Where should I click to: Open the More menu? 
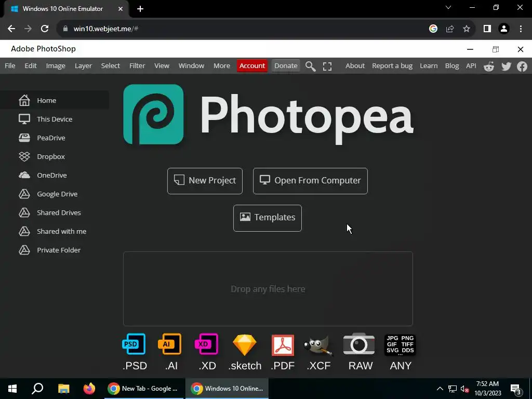222,66
